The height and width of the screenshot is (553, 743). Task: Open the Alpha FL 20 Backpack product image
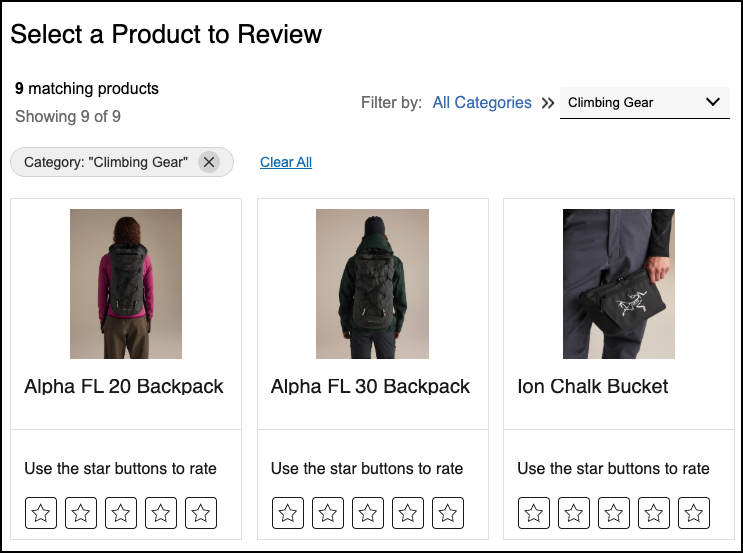click(126, 284)
